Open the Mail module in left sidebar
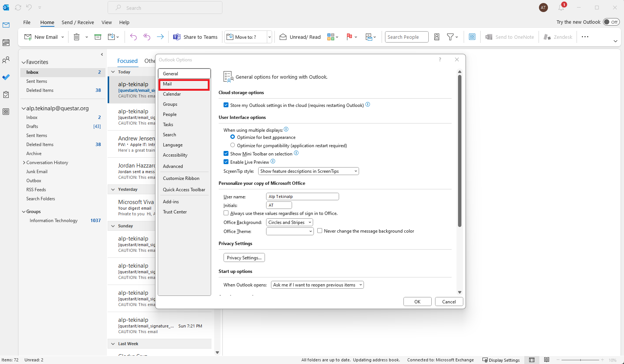The width and height of the screenshot is (624, 364). pos(6,25)
